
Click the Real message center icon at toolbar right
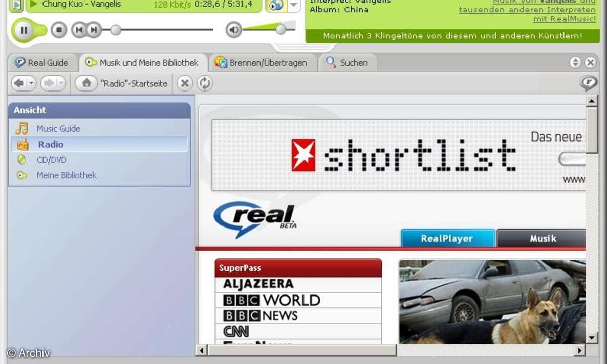point(588,83)
